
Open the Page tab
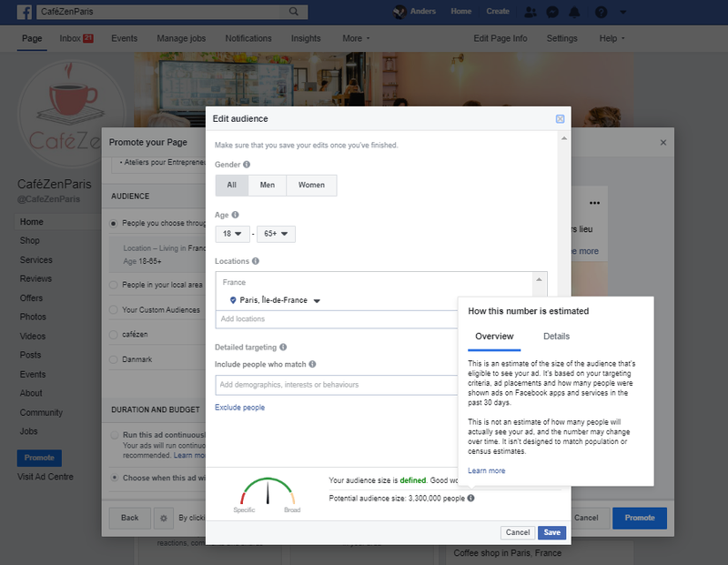(x=32, y=38)
